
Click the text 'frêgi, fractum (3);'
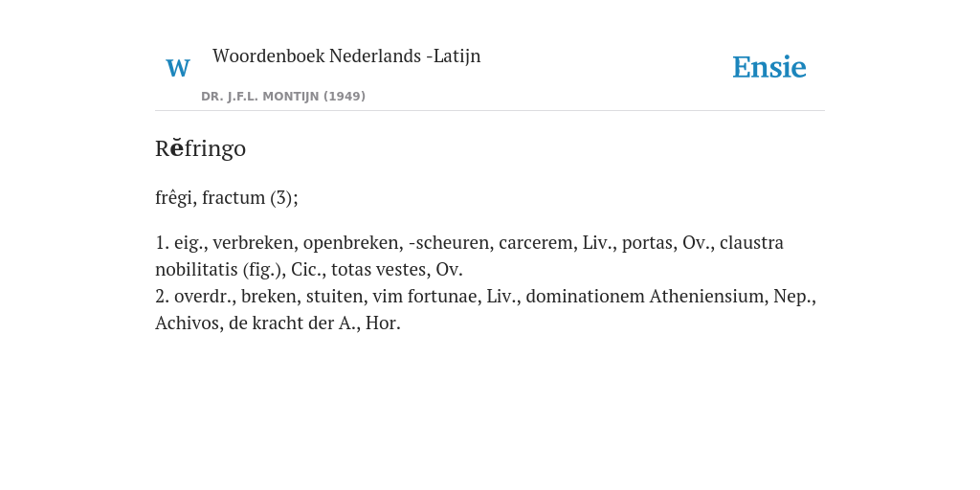227,197
